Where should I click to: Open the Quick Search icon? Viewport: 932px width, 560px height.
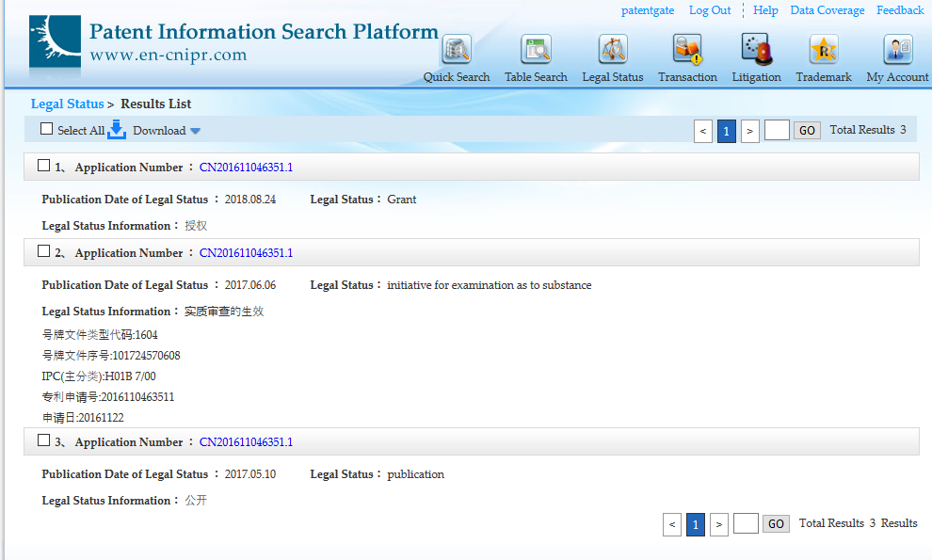(457, 49)
